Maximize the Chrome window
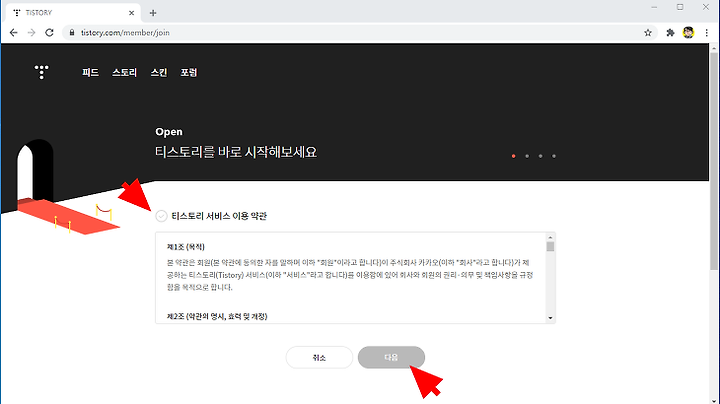The width and height of the screenshot is (720, 404). click(x=680, y=7)
